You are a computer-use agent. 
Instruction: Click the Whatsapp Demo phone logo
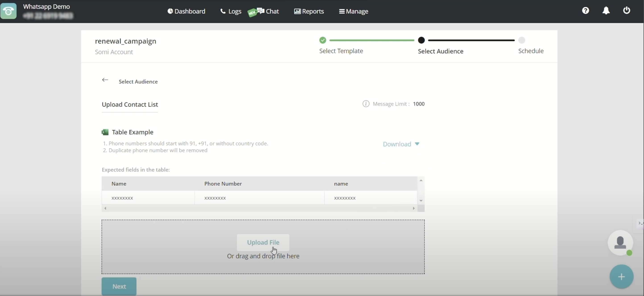coord(9,11)
